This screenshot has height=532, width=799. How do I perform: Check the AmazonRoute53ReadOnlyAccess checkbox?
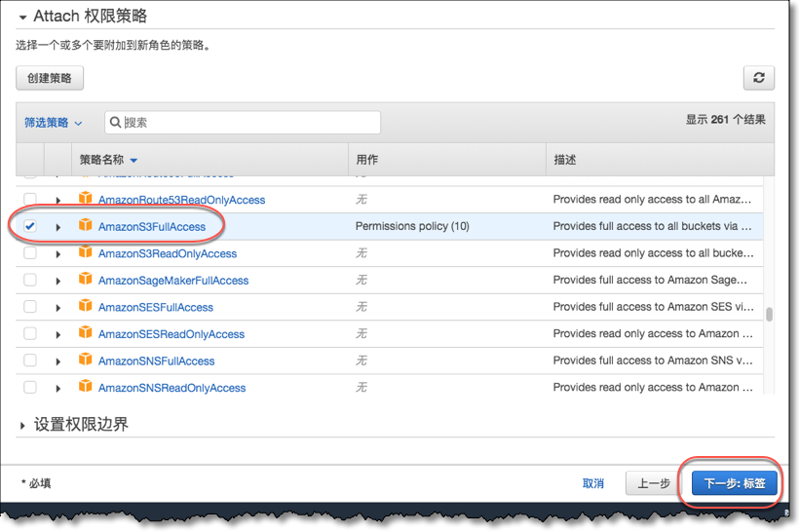30,199
